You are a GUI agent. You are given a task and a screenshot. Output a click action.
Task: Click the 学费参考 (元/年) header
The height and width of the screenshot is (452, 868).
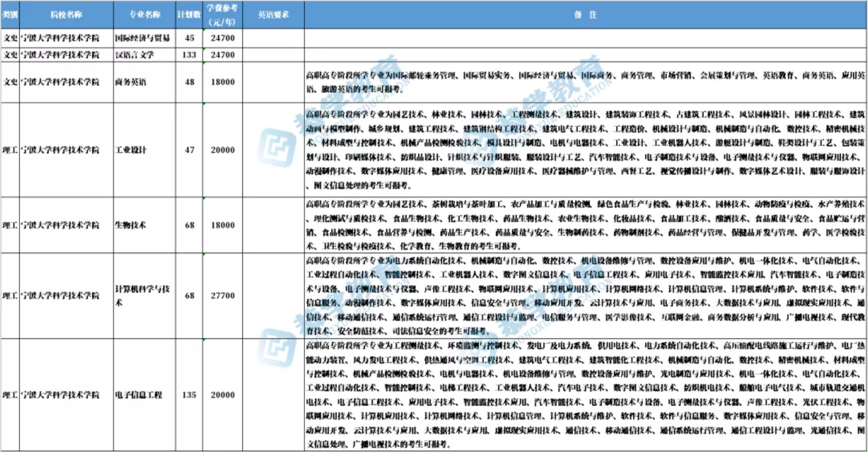[x=222, y=15]
